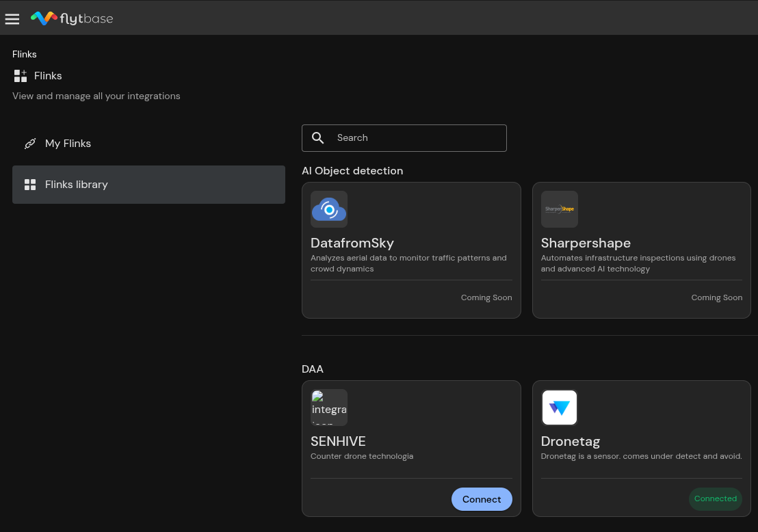Click the Dronetag logo
758x532 pixels.
pos(560,408)
